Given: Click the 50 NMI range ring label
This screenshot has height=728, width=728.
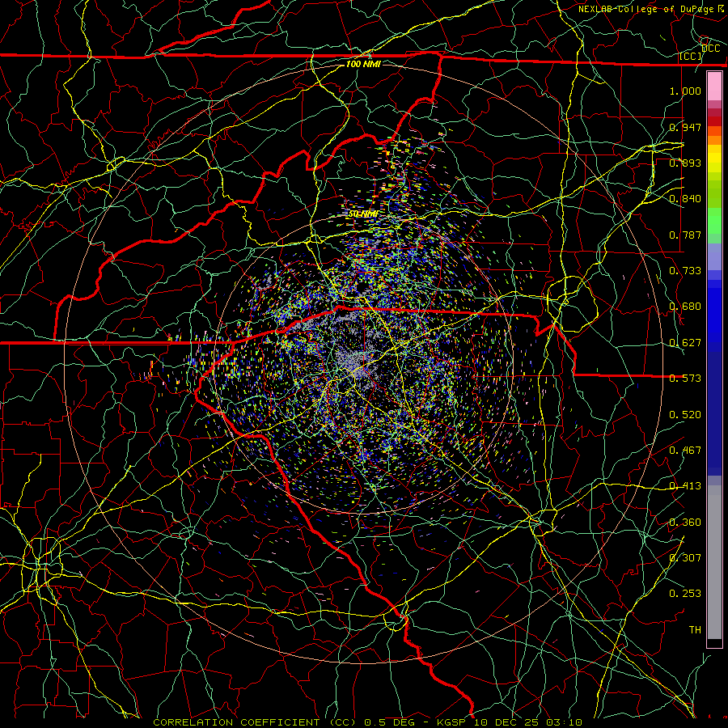Looking at the screenshot, I should coord(363,214).
